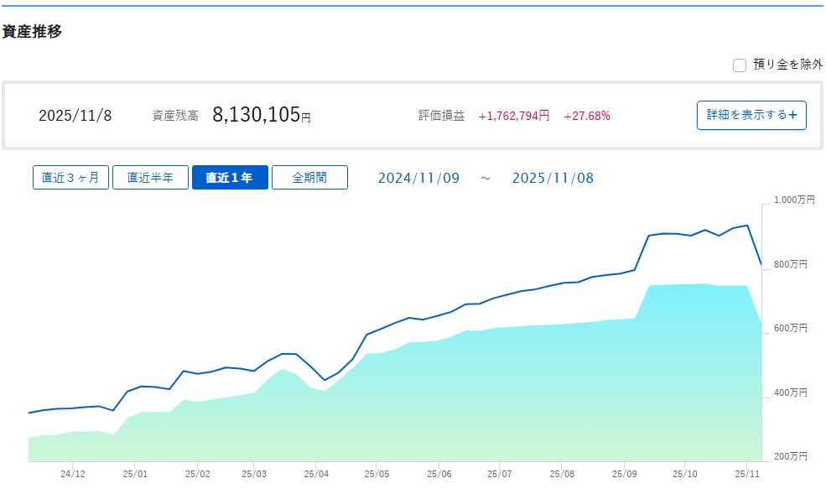Click the +27.68% gain percentage
Screen dimensions: 826x504
pyautogui.click(x=586, y=116)
